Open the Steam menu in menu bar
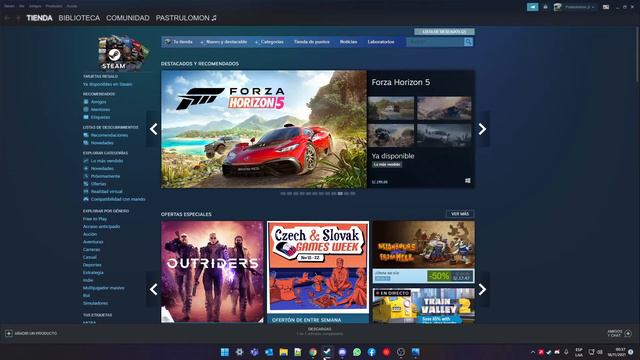Screen dimensions: 640x360 coord(9,6)
